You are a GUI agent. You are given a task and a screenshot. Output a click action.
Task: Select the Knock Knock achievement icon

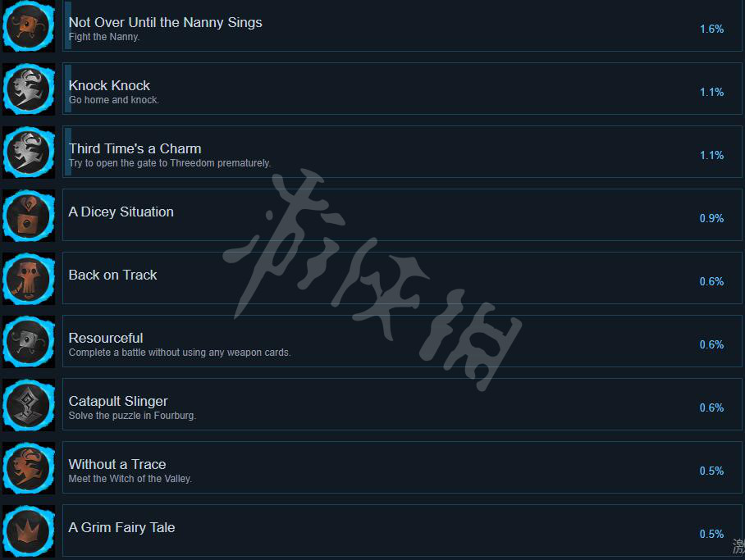(x=29, y=89)
